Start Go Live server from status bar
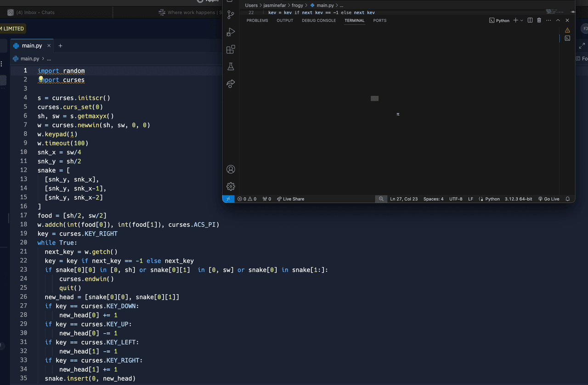Image resolution: width=588 pixels, height=385 pixels. [549, 199]
